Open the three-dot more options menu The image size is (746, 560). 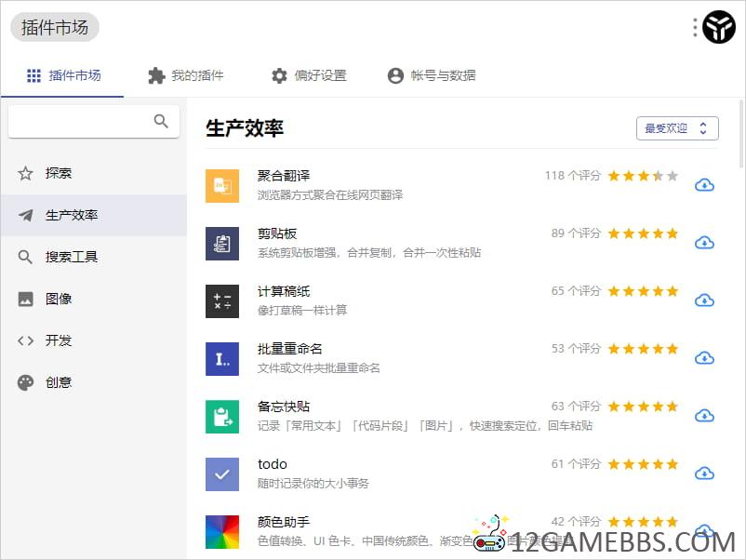695,28
